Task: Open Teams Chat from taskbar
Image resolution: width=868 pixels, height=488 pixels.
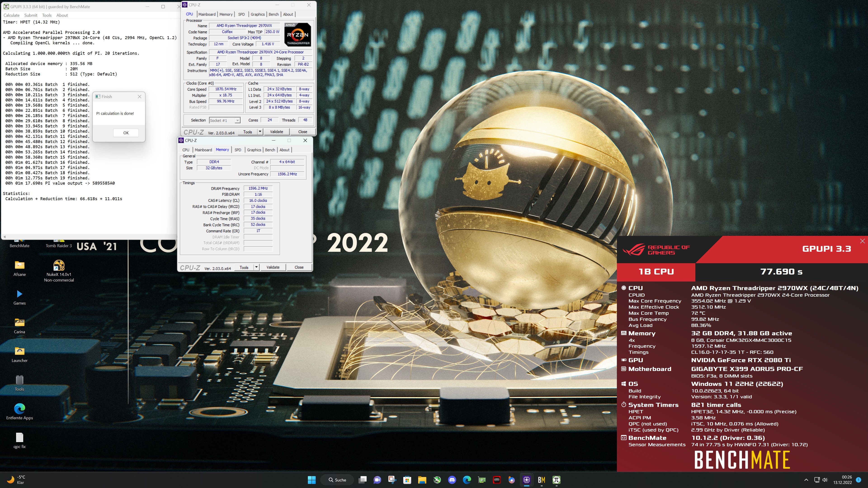Action: pos(377,480)
